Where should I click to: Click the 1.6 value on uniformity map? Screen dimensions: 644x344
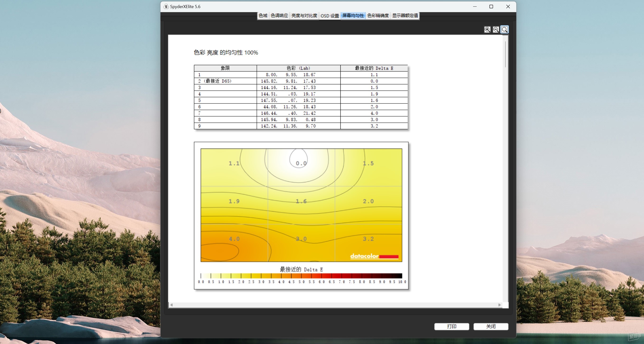[x=301, y=201]
